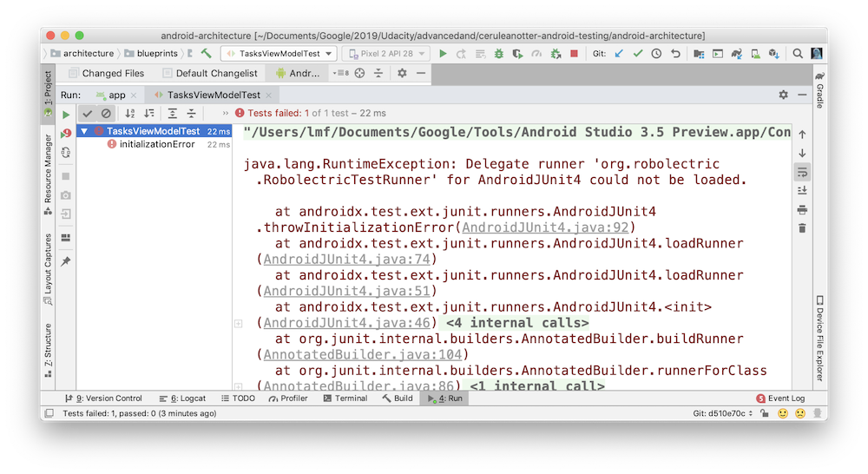The image size is (868, 474).
Task: Switch to the app run tab
Action: [x=111, y=95]
